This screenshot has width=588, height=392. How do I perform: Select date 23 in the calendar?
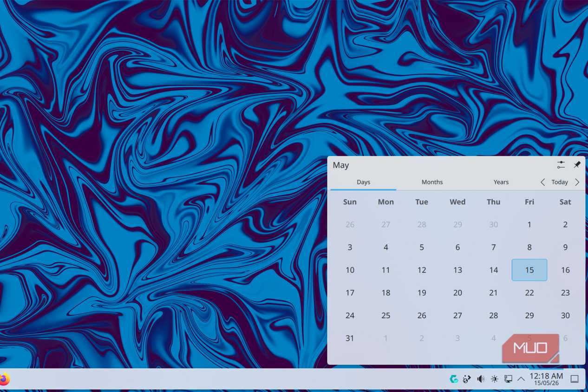point(565,293)
